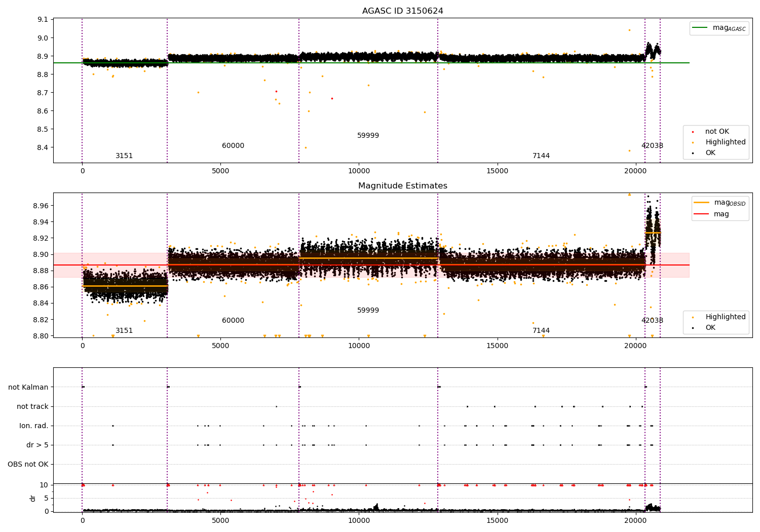Image resolution: width=760 pixels, height=532 pixels.
Task: Click the "Magnitude Estimates" panel title
Action: point(403,186)
